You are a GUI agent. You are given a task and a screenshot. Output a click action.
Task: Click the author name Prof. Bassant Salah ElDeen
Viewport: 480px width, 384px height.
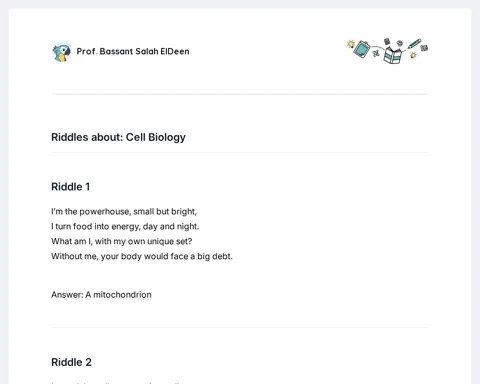[133, 51]
